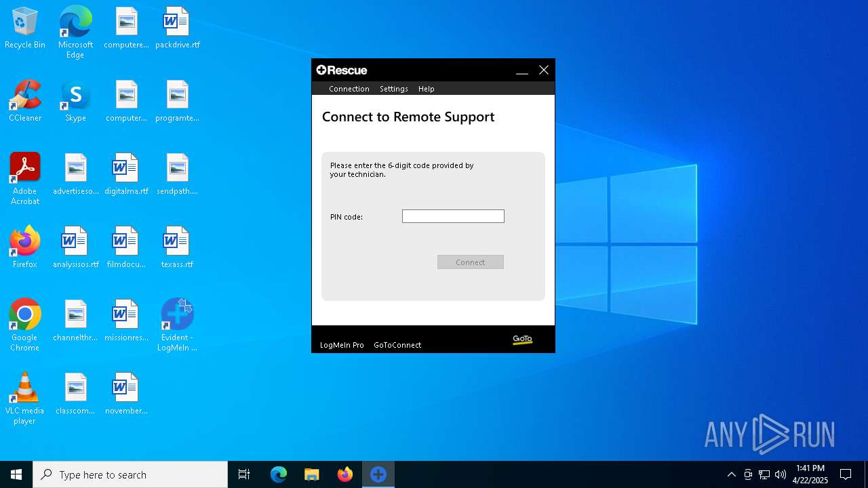Select the VLC media player shortcut

pyautogui.click(x=25, y=399)
